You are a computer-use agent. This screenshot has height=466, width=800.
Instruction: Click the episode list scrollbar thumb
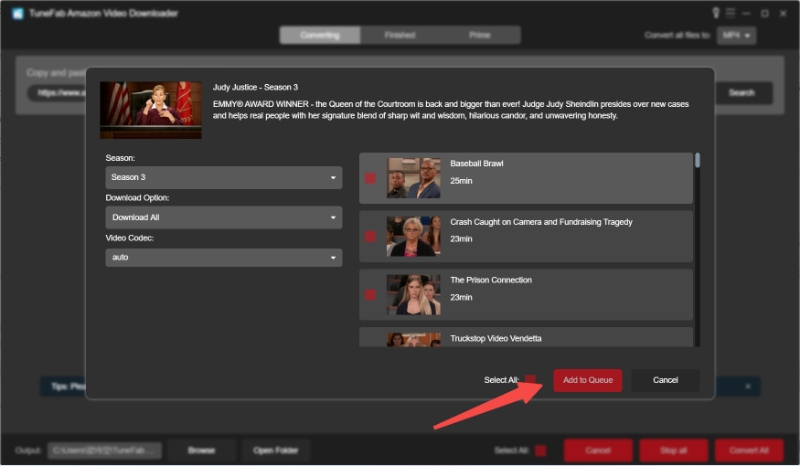pyautogui.click(x=697, y=160)
